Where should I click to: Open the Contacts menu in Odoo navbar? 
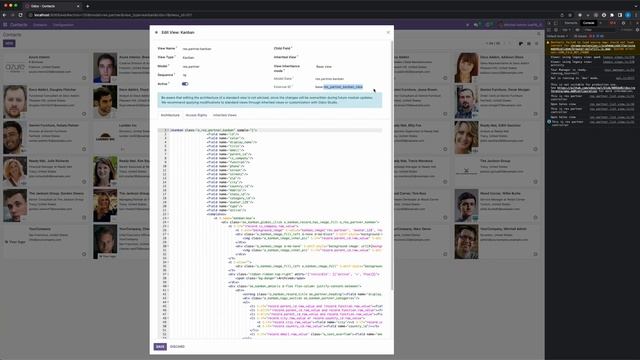tap(40, 25)
